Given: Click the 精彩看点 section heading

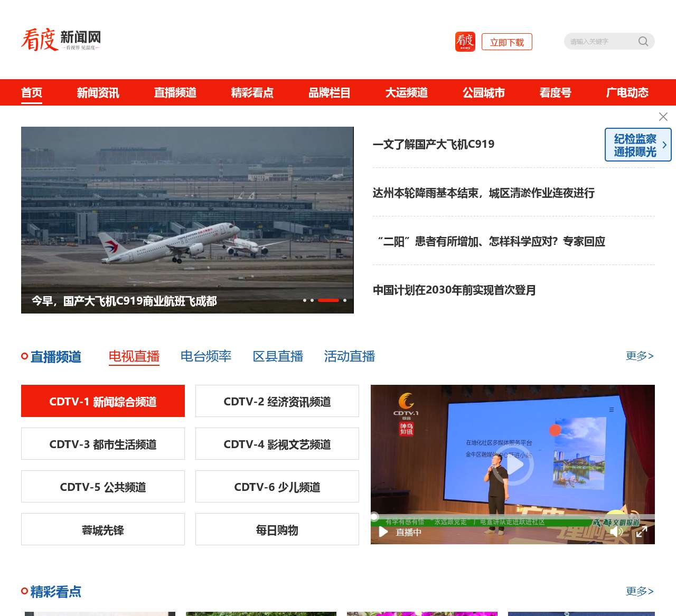Looking at the screenshot, I should point(55,592).
